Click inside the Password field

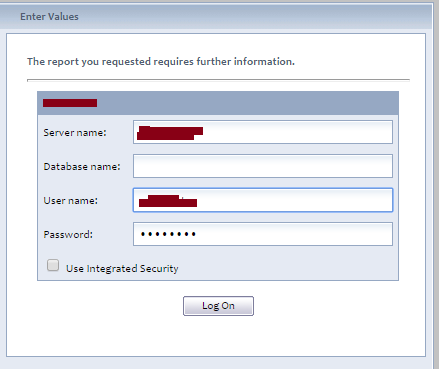pos(263,234)
